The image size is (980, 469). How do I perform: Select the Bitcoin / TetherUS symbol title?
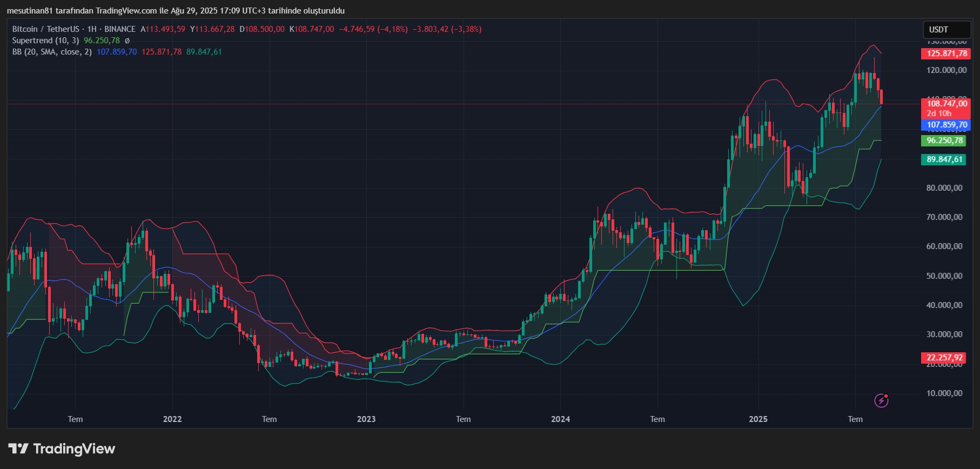(x=45, y=29)
